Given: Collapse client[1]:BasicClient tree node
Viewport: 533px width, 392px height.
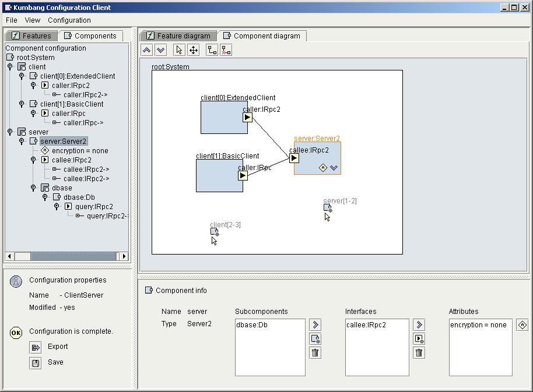Looking at the screenshot, I should 22,104.
